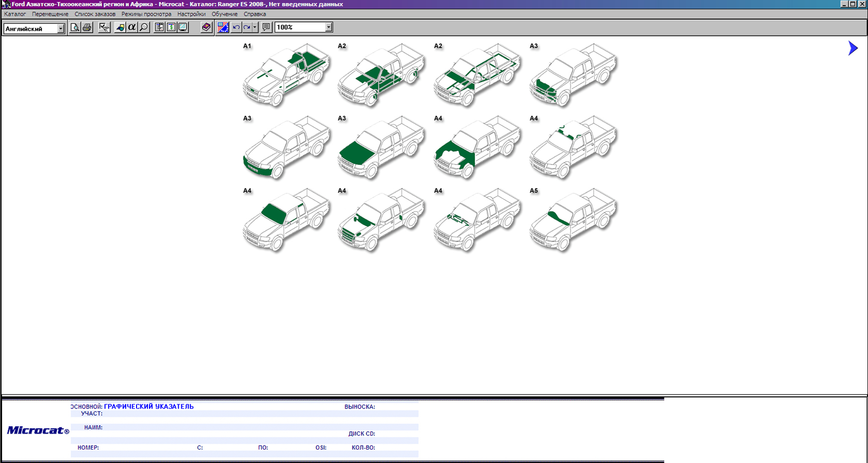Select the A1 truck thumbnail
Viewport: 868px width, 463px height.
pos(286,74)
